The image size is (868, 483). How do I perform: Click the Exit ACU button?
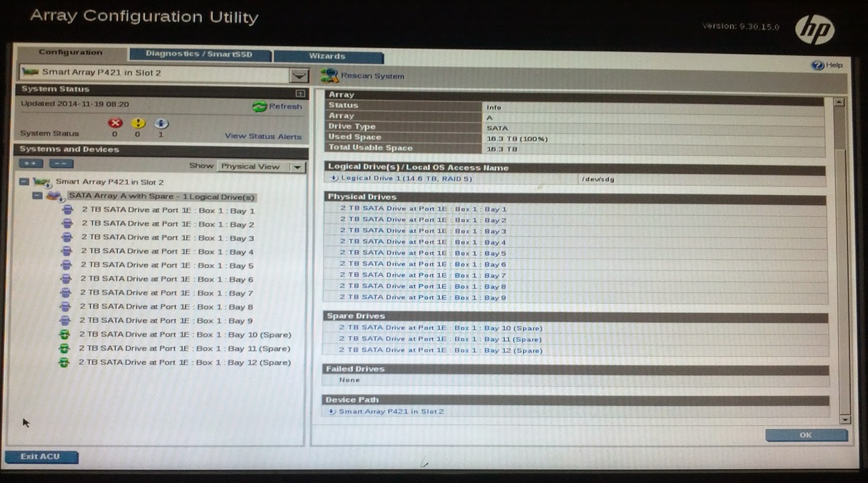coord(41,457)
